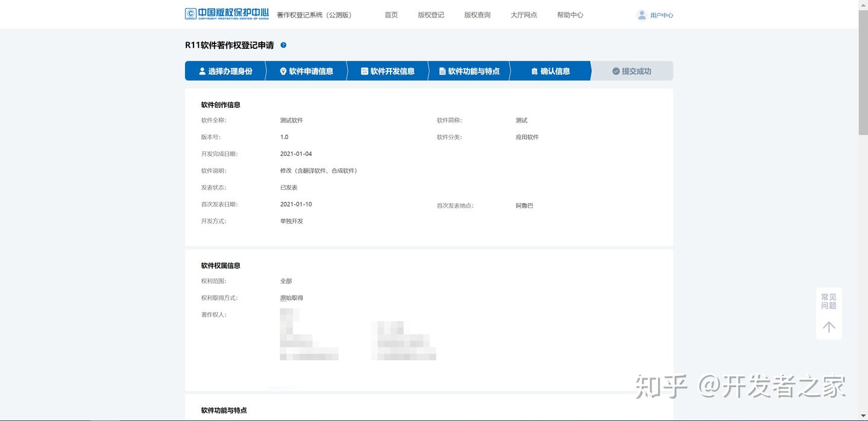Click the development mode value 单独开发
This screenshot has width=868, height=421.
(292, 222)
